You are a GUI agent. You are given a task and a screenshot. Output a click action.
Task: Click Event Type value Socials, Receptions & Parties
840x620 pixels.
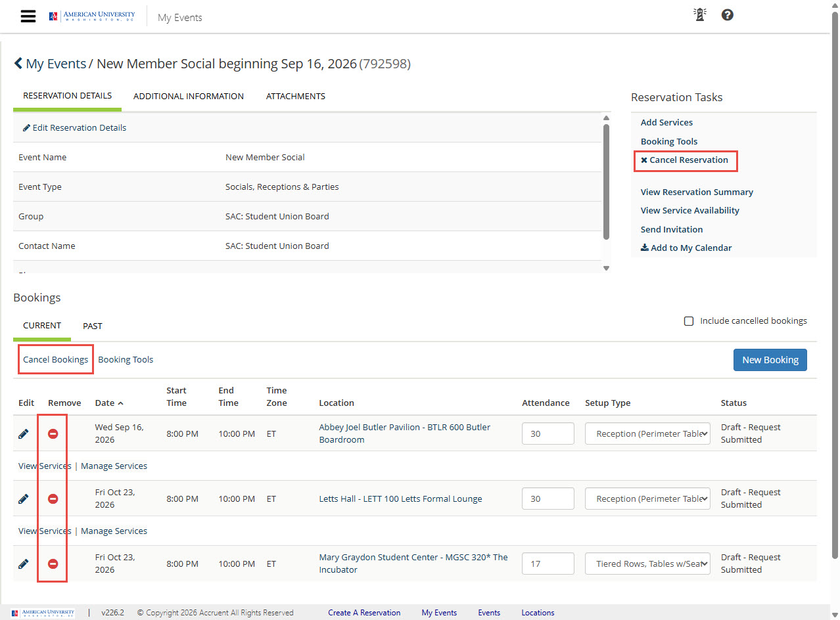click(x=282, y=187)
